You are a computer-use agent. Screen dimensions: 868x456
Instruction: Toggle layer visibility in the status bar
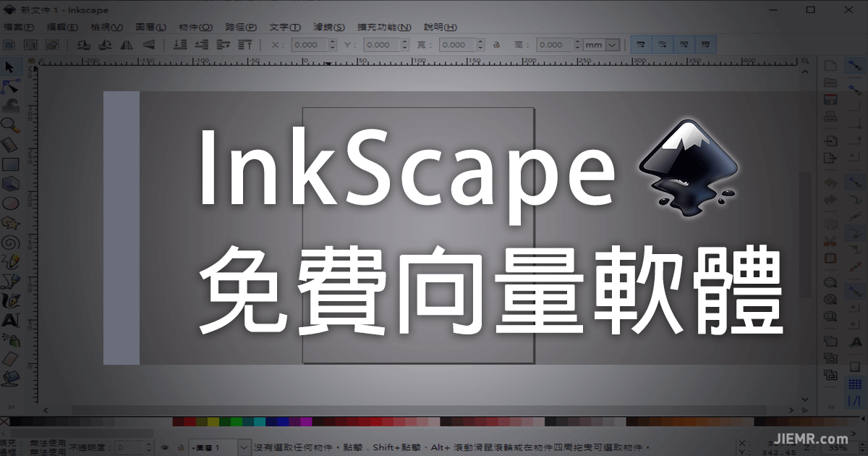click(x=165, y=447)
